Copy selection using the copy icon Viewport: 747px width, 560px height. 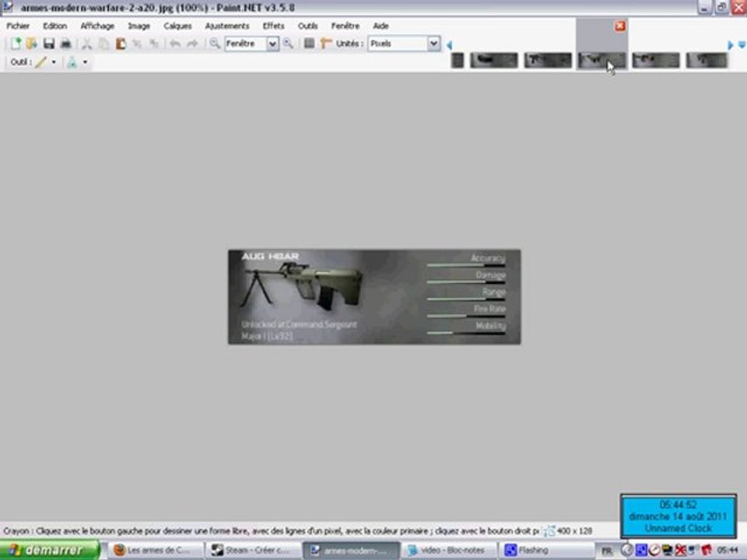point(103,44)
